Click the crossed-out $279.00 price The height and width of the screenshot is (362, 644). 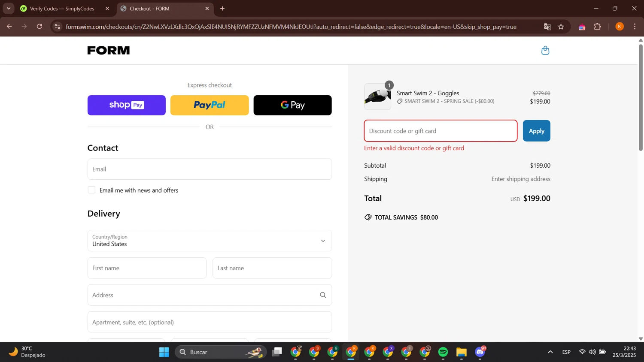coord(541,93)
